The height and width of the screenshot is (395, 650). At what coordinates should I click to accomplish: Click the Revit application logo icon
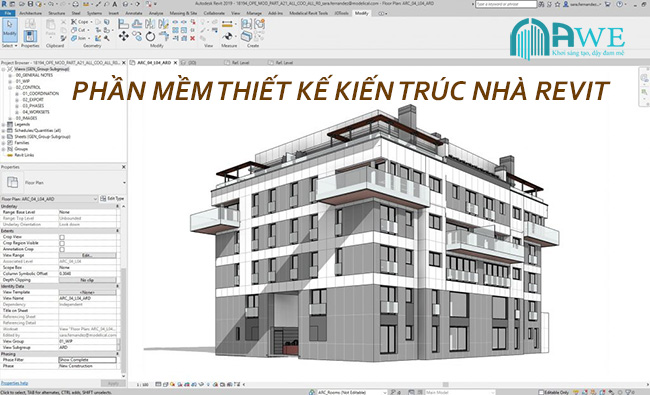(x=4, y=4)
